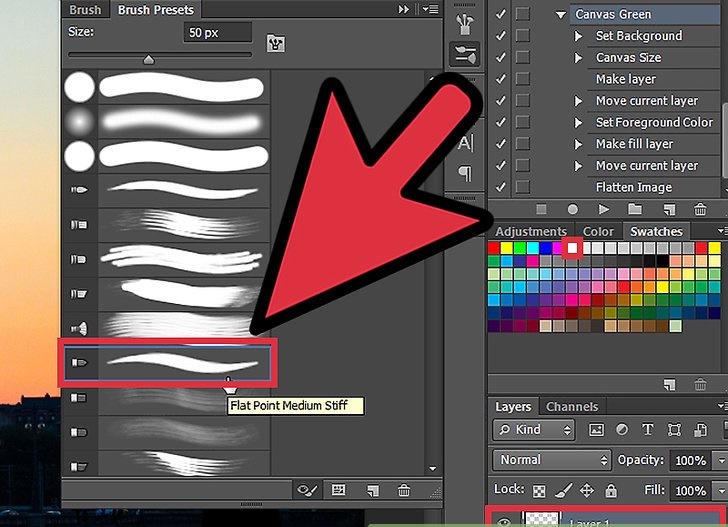Select the Make fill layer step
This screenshot has width=728, height=527.
pyautogui.click(x=634, y=144)
